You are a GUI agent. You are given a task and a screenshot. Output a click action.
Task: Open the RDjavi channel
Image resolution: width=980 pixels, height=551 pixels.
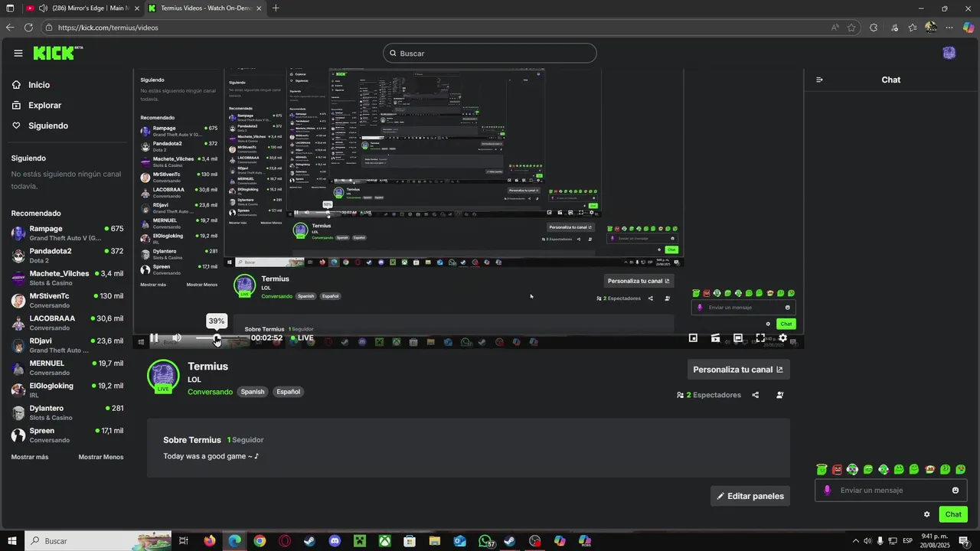point(67,345)
